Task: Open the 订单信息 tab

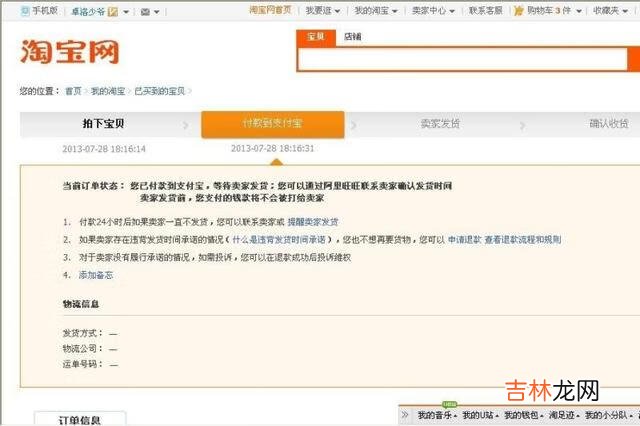Action: pyautogui.click(x=80, y=419)
